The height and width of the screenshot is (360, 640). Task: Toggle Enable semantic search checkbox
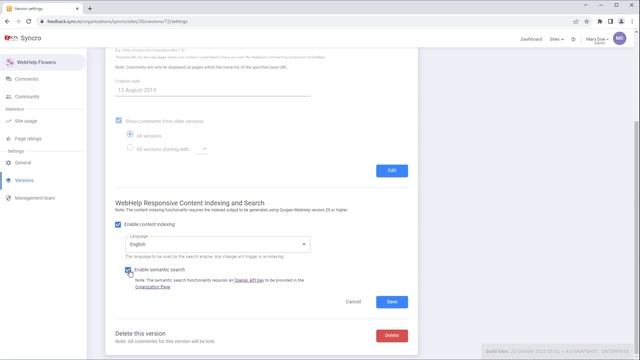click(x=128, y=270)
